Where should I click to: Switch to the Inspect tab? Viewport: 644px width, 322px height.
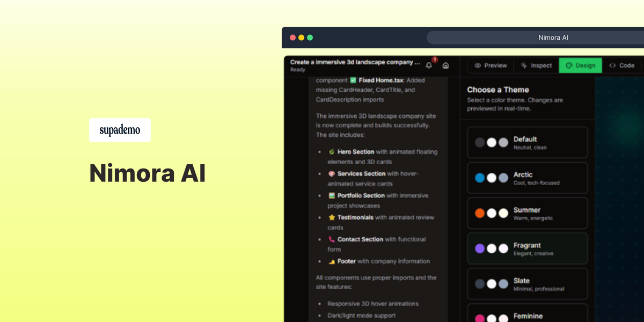pos(536,65)
